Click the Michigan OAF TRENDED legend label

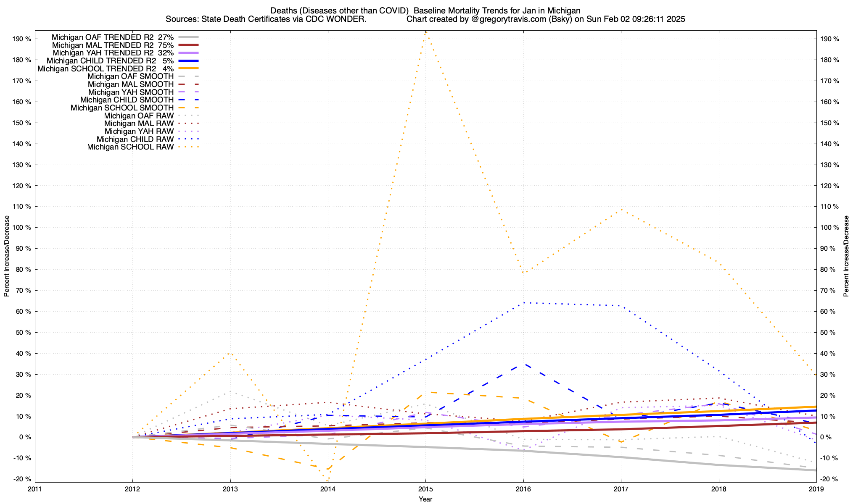[112, 37]
